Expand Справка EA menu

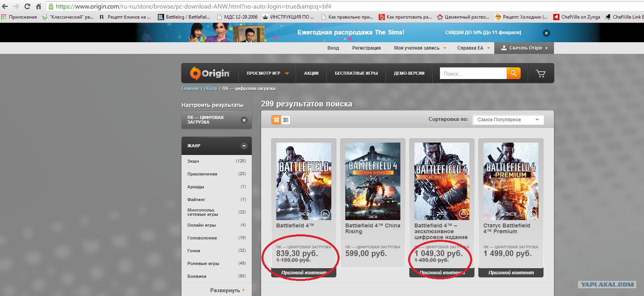click(x=473, y=48)
